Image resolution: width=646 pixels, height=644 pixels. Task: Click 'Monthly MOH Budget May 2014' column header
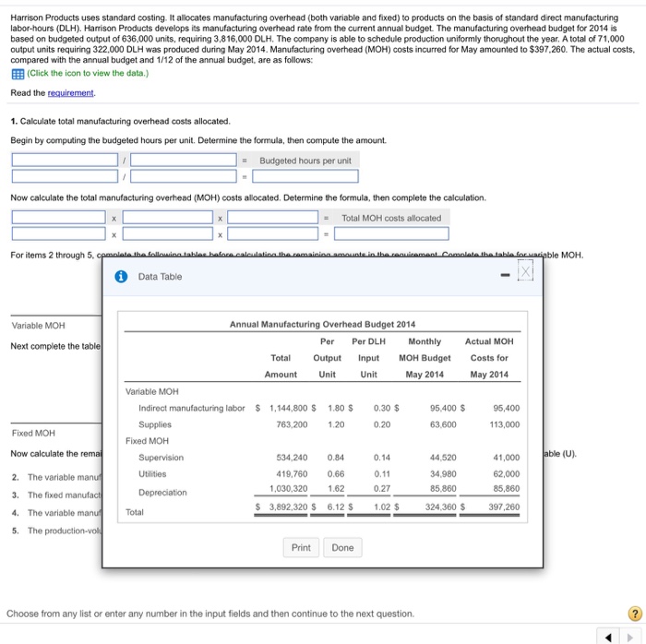point(425,358)
